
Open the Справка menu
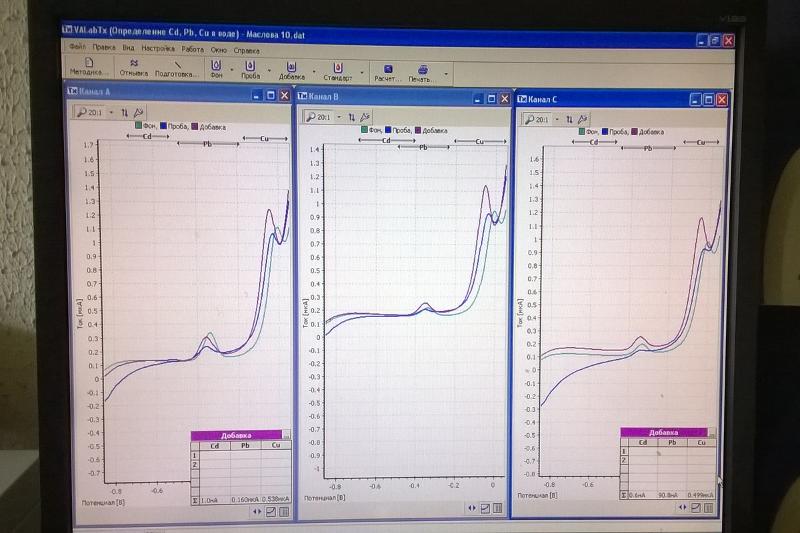point(246,48)
